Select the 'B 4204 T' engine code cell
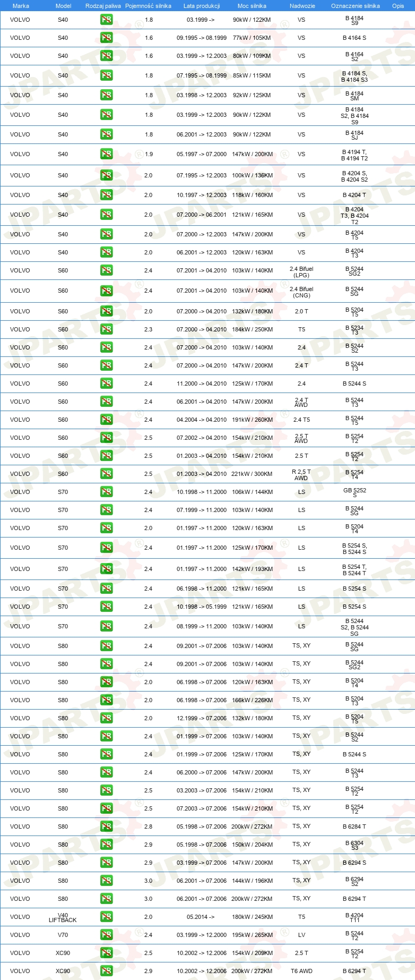 [x=355, y=195]
